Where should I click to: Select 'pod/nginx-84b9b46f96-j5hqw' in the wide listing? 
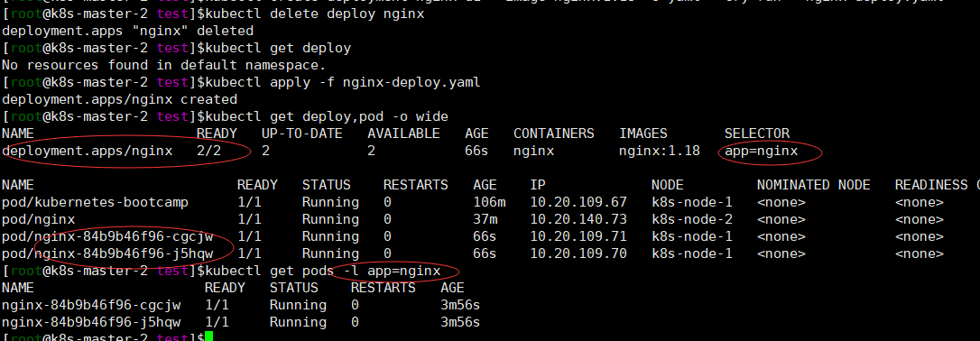(x=107, y=254)
